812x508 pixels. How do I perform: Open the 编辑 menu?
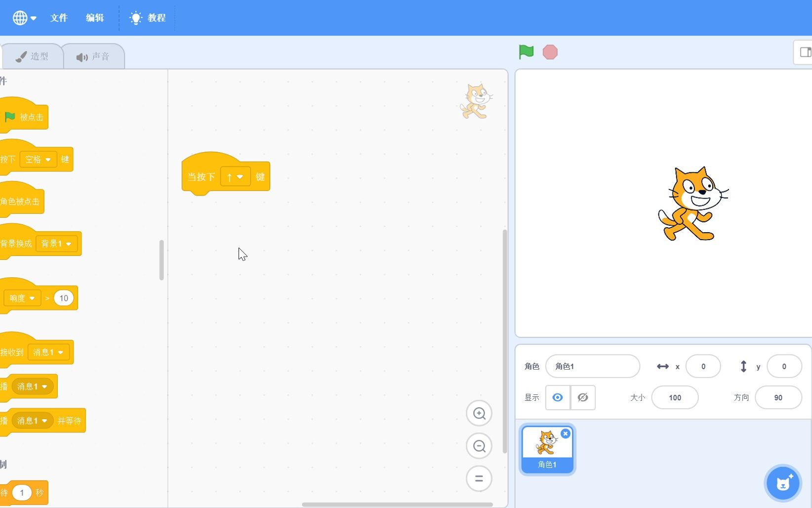pyautogui.click(x=95, y=18)
